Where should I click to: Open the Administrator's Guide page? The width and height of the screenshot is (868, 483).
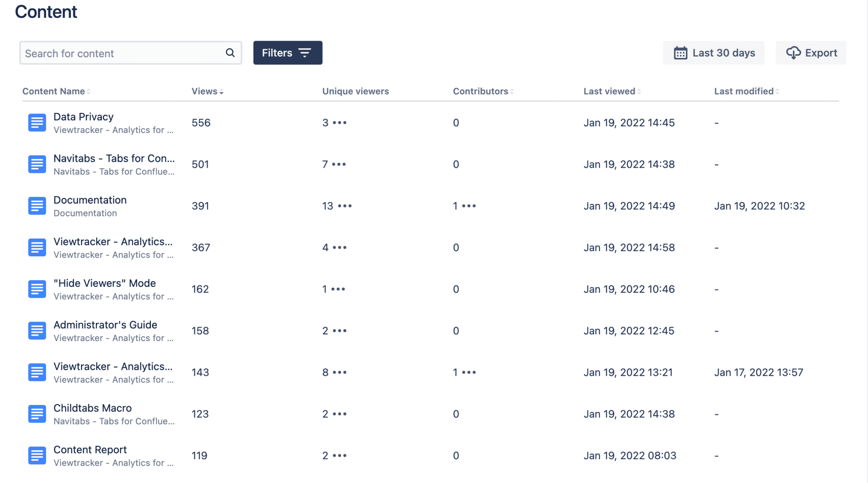(x=105, y=325)
